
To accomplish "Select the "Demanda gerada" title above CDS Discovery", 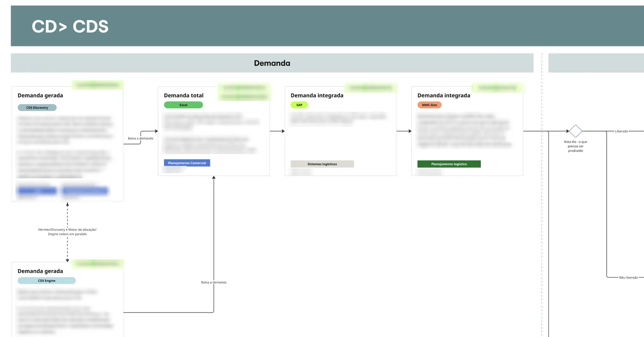I will (x=40, y=95).
